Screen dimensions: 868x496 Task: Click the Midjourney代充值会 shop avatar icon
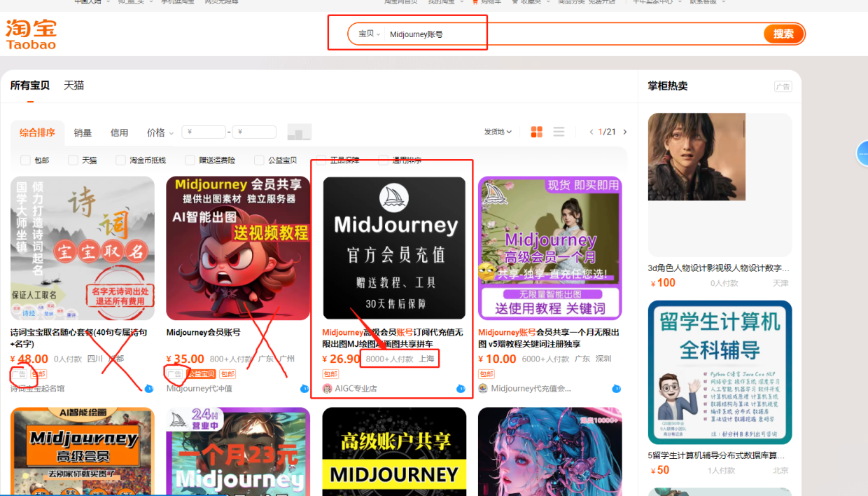click(483, 388)
